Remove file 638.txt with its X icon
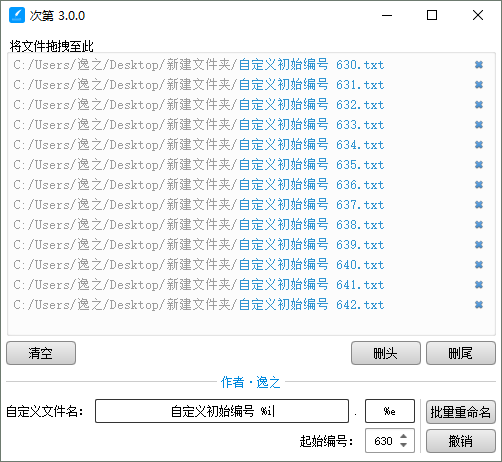 (479, 225)
